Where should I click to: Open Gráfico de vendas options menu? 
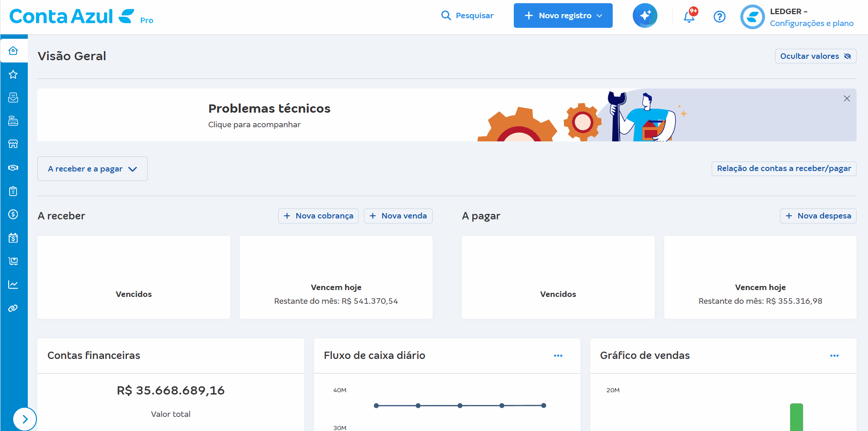pos(834,356)
